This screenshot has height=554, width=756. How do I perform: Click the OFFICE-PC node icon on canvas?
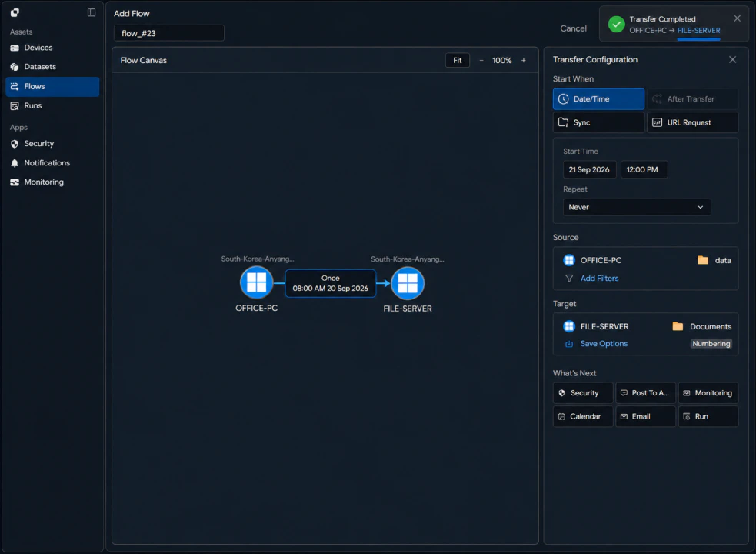point(257,283)
